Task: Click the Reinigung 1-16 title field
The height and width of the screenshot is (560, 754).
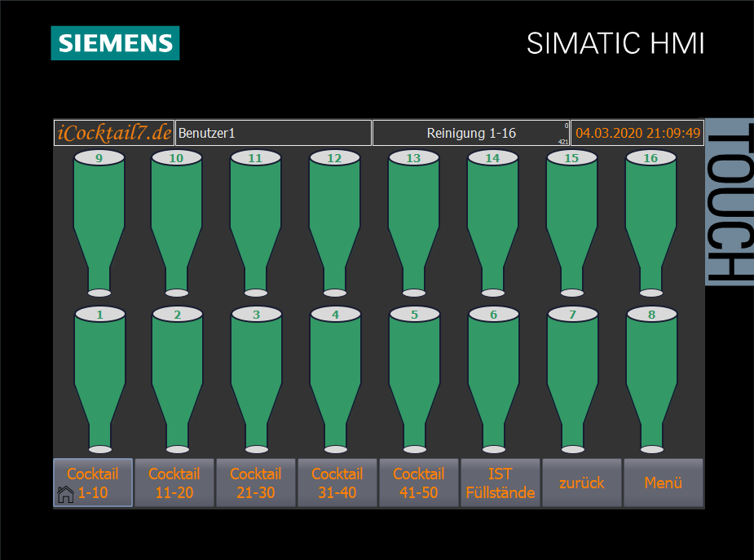Action: click(471, 133)
